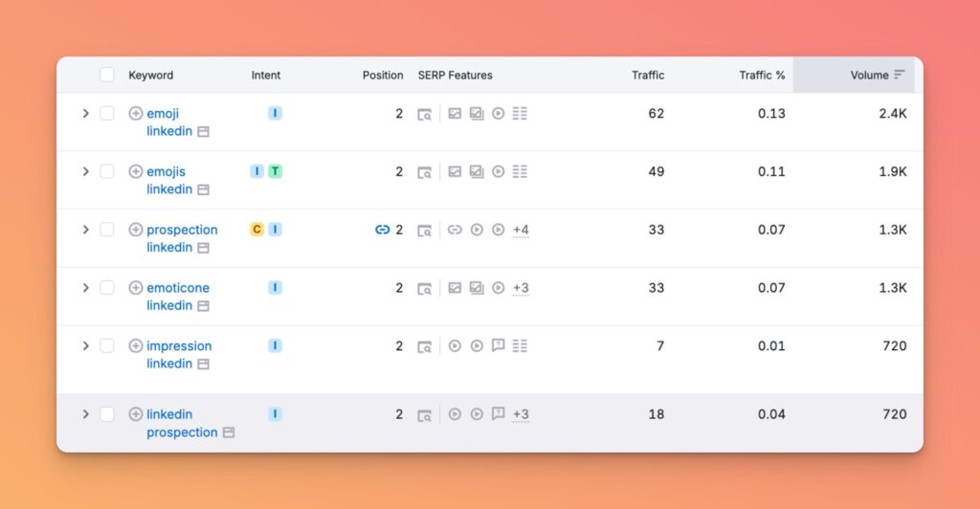
Task: Select the checkbox for prospection linkedin
Action: (x=107, y=230)
